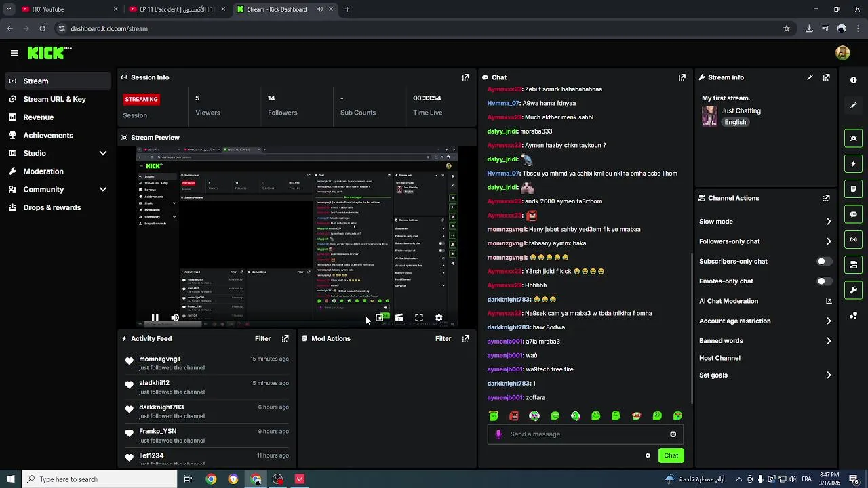868x488 pixels.
Task: Toggle the notes document widget in the right toolbar
Action: 853,189
